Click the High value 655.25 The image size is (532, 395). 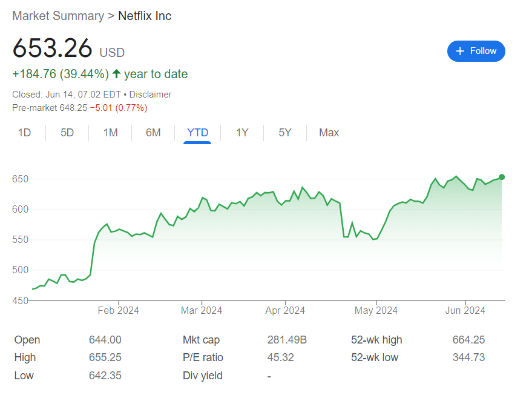pyautogui.click(x=105, y=357)
